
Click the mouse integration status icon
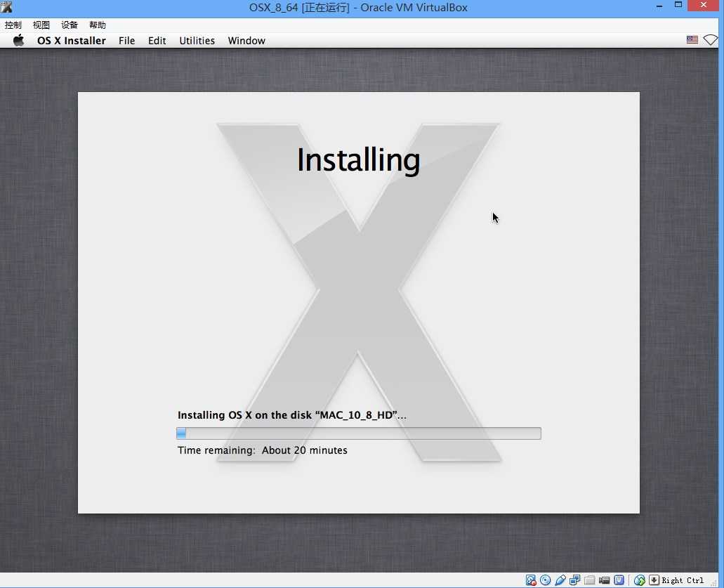click(x=640, y=580)
